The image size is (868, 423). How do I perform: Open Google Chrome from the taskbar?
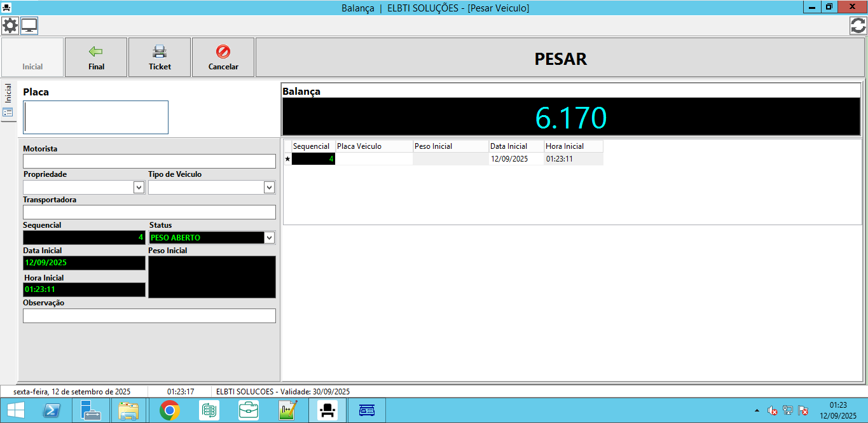(x=169, y=411)
